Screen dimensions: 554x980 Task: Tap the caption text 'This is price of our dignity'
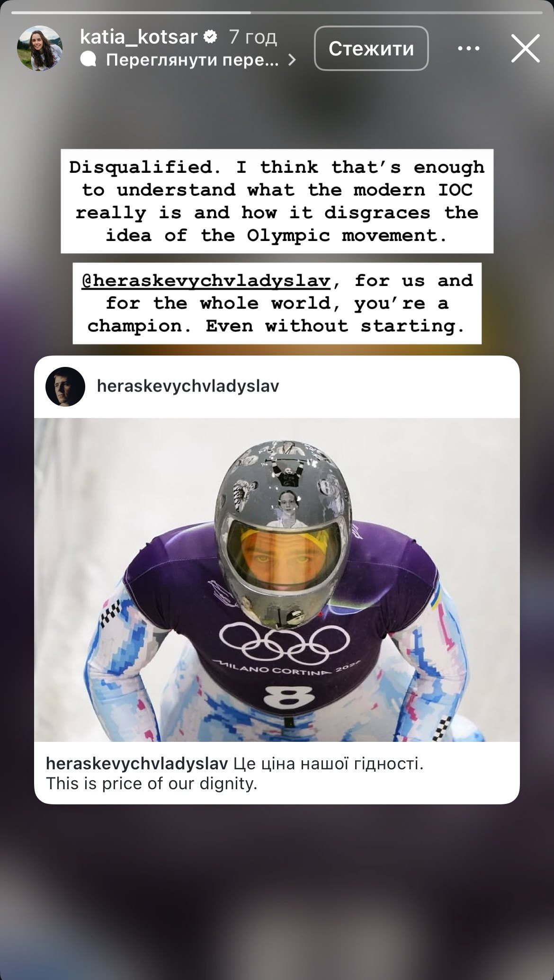(152, 784)
